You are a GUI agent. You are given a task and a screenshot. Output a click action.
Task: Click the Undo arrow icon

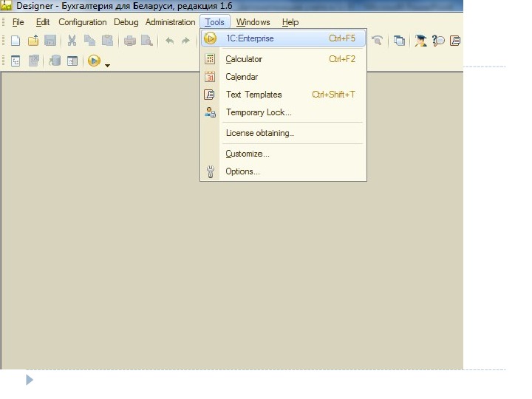tap(170, 41)
